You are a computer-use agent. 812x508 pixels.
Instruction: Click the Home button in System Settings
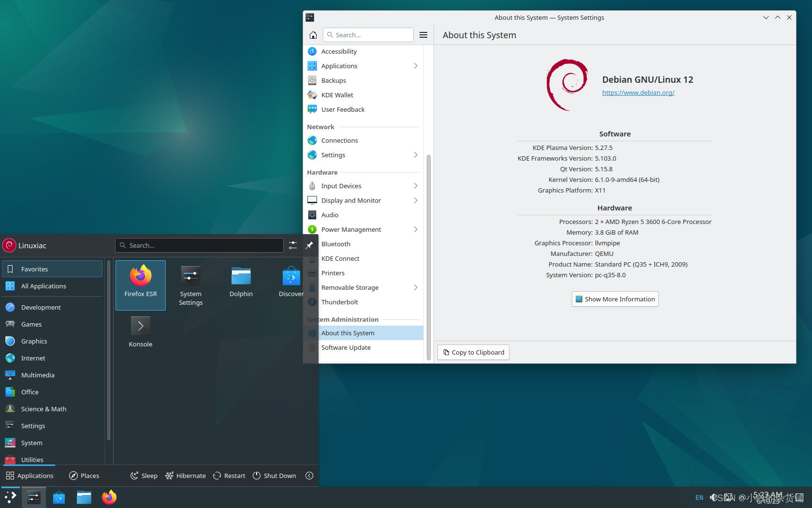point(313,35)
